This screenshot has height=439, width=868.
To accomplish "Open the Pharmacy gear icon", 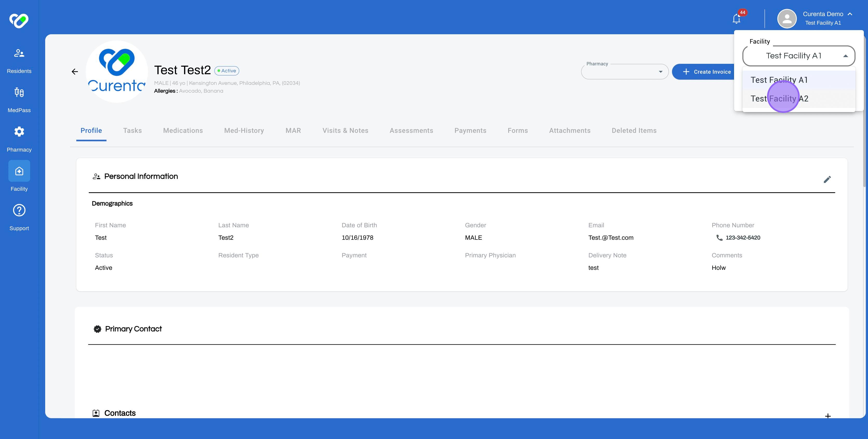I will [19, 132].
